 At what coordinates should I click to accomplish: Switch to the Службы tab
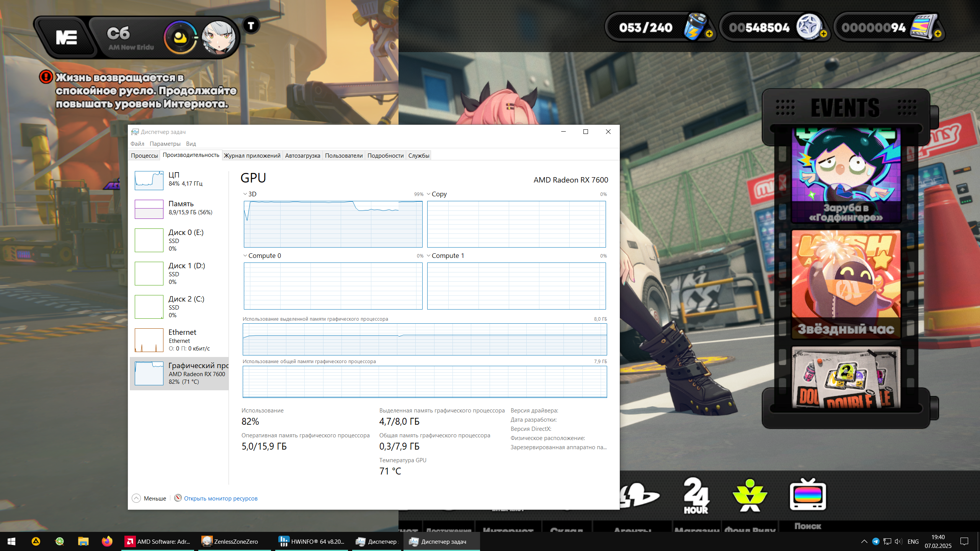419,155
